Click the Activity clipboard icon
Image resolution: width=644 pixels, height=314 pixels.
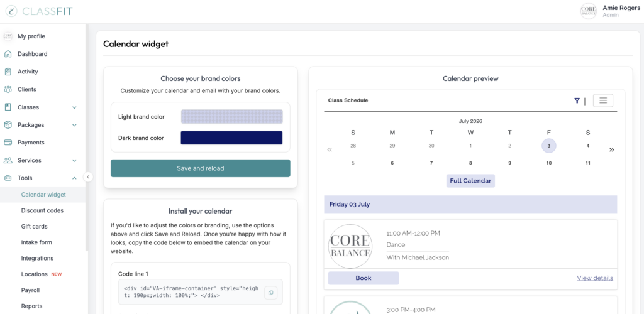[x=8, y=72]
